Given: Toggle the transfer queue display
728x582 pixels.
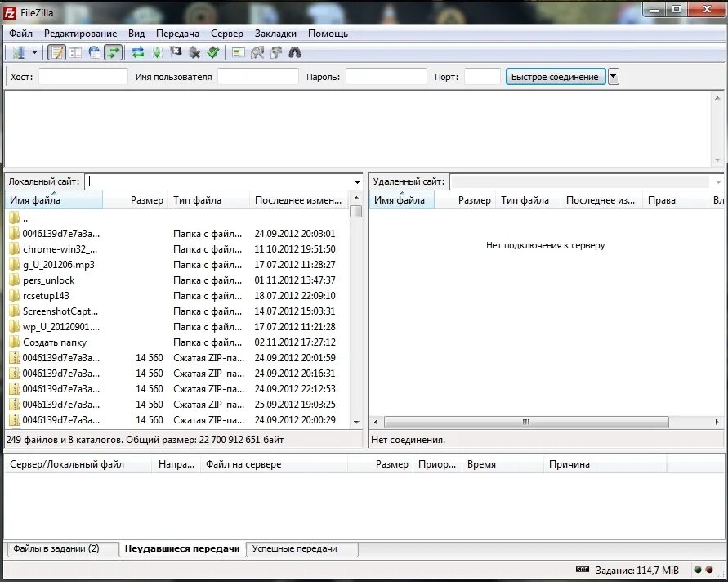Looking at the screenshot, I should [114, 52].
